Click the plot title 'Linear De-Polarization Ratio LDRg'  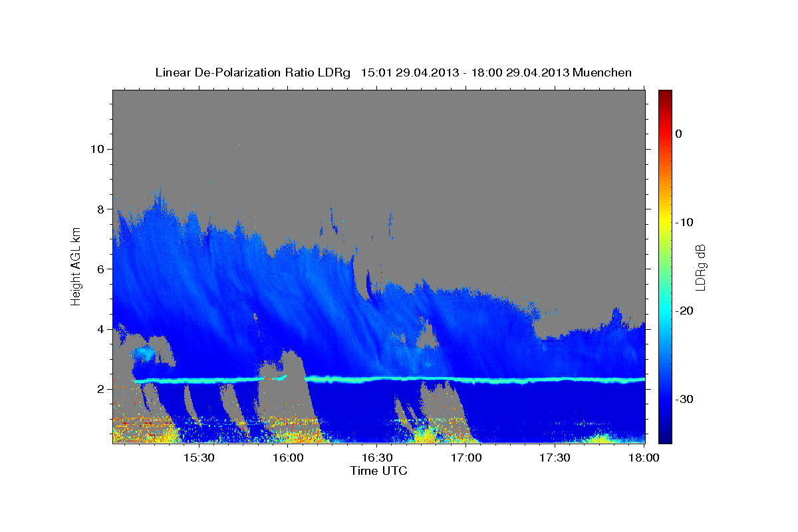(x=252, y=72)
